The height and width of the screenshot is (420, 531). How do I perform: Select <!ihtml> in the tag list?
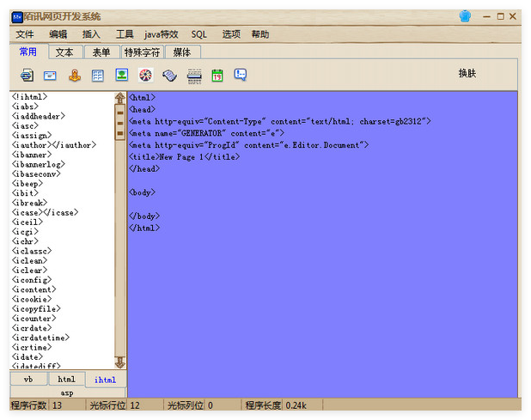29,97
